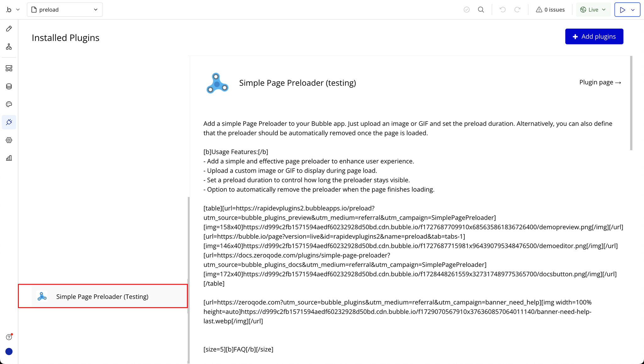Click the redo arrow icon

click(x=517, y=10)
